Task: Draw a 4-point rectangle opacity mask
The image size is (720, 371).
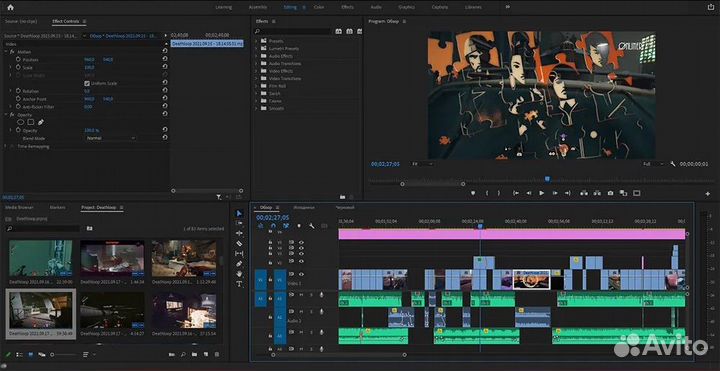Action: pos(31,122)
